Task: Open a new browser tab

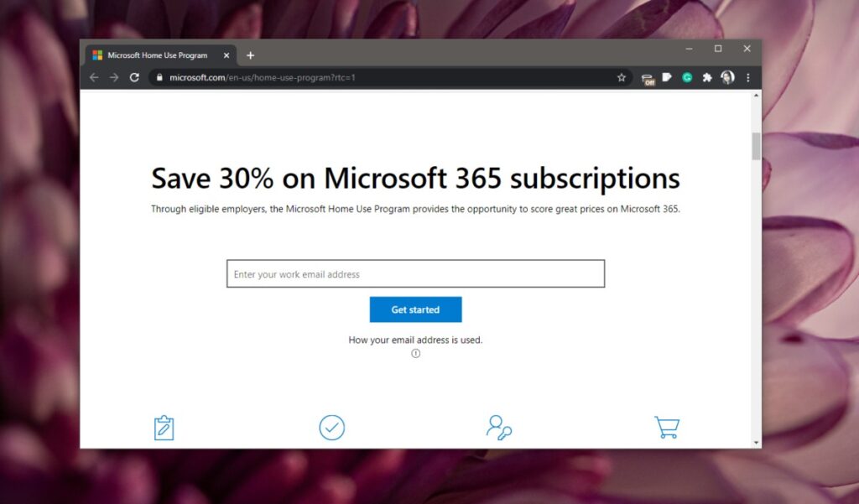Action: pos(250,55)
